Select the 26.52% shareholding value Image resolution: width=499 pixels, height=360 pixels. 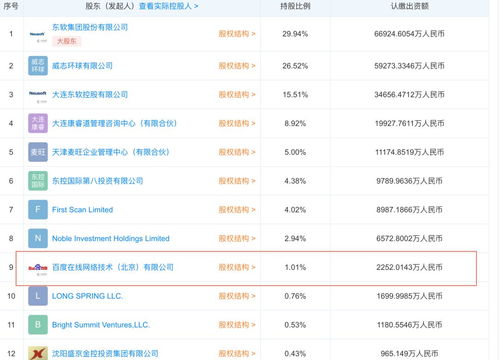(x=295, y=66)
